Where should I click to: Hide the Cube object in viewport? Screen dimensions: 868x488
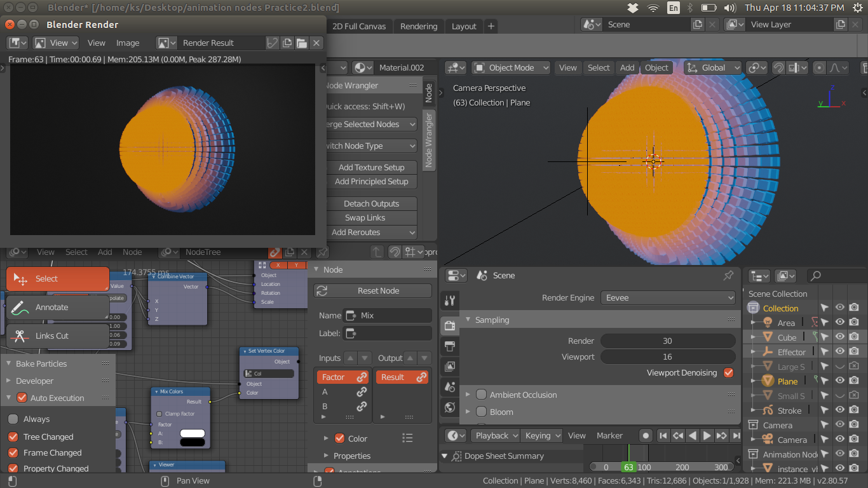839,337
